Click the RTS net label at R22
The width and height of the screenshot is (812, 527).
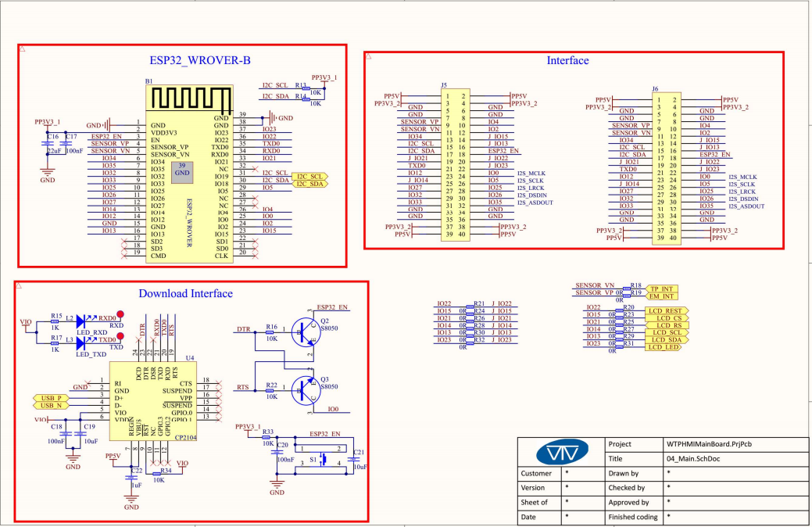[x=243, y=387]
